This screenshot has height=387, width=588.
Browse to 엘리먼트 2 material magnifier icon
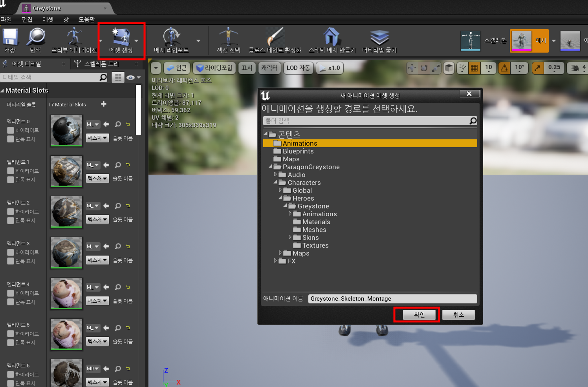pos(118,206)
